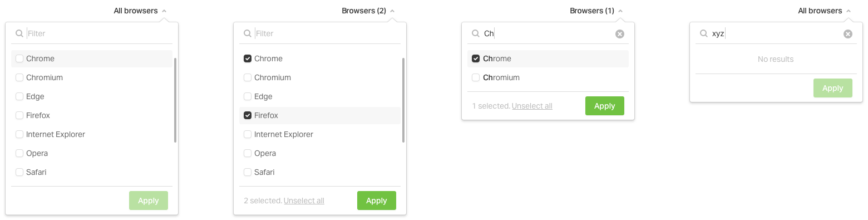Check the Chromium box in the filtered list
This screenshot has height=220, width=868.
[x=476, y=77]
